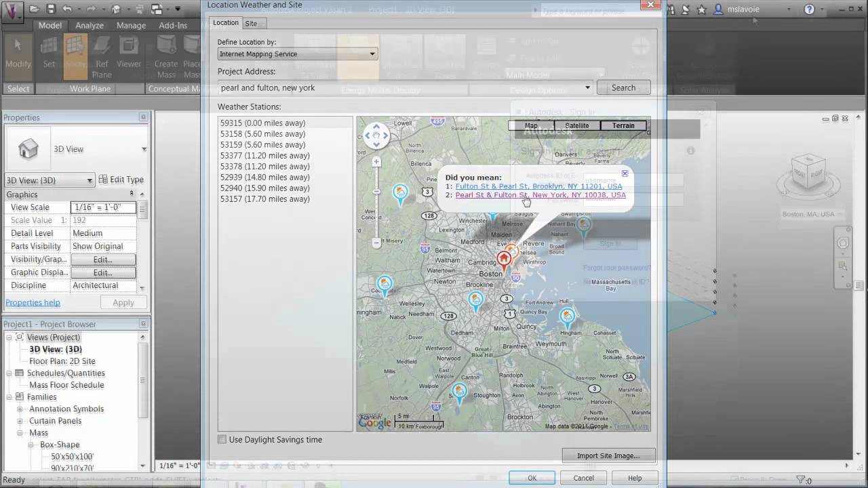Click Edit button for Visibility/Graphics

pos(103,260)
